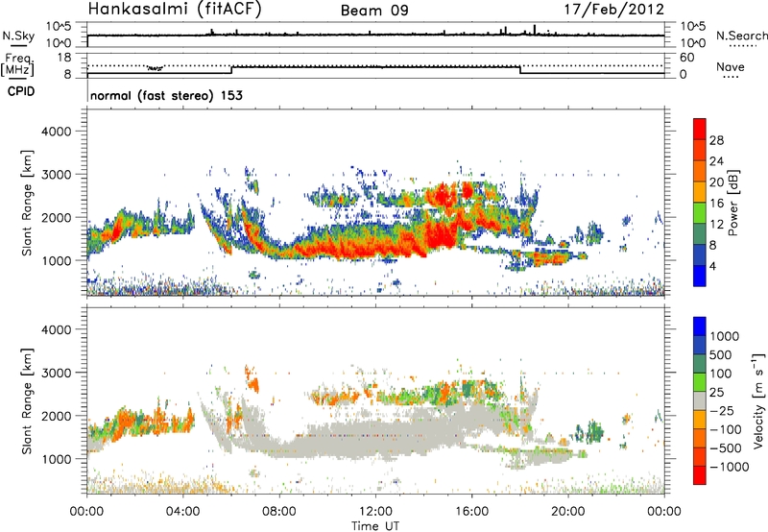This screenshot has width=768, height=532.
Task: Select the "12:00" time tick label
Action: click(x=375, y=512)
